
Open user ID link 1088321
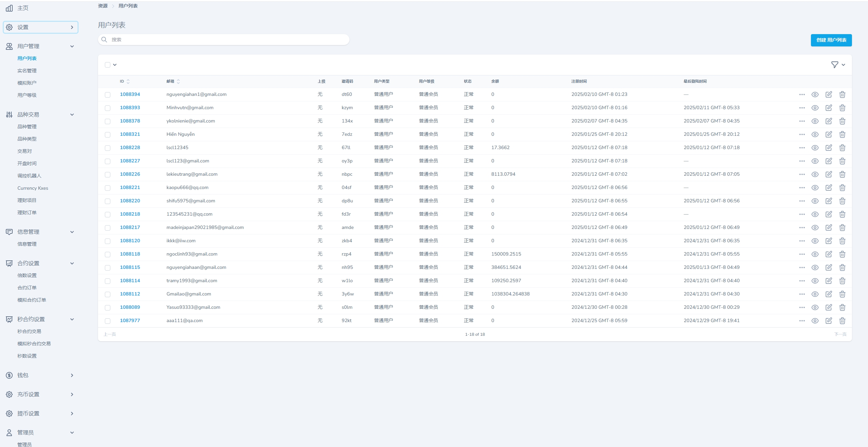click(130, 134)
